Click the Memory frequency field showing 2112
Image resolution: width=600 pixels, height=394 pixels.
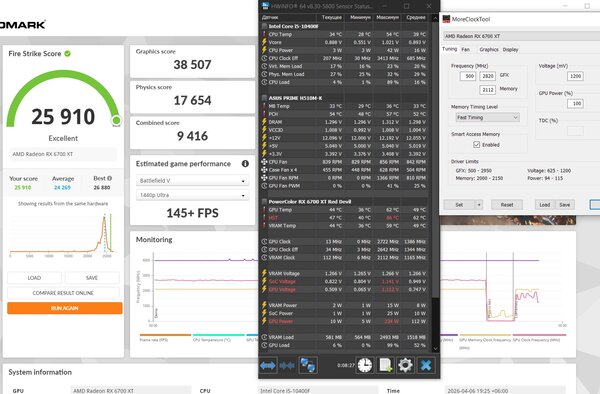point(488,90)
